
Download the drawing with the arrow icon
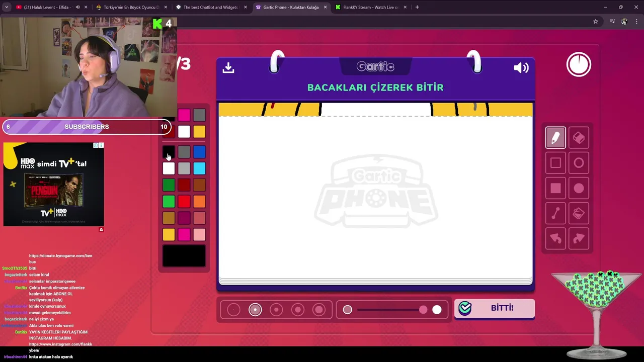tap(228, 67)
